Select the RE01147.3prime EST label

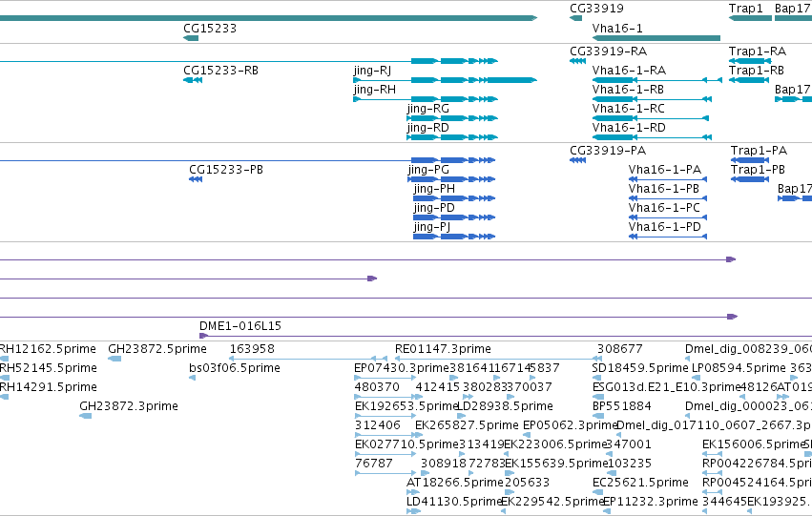tap(443, 349)
